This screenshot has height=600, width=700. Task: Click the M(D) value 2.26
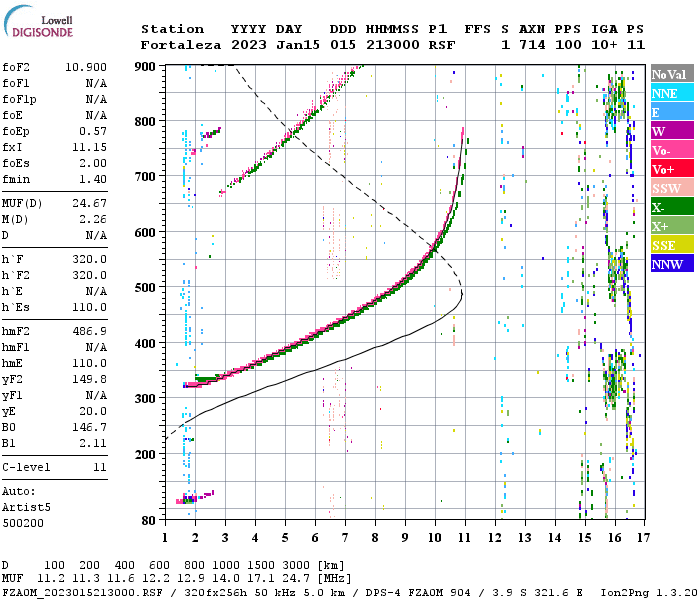point(93,220)
